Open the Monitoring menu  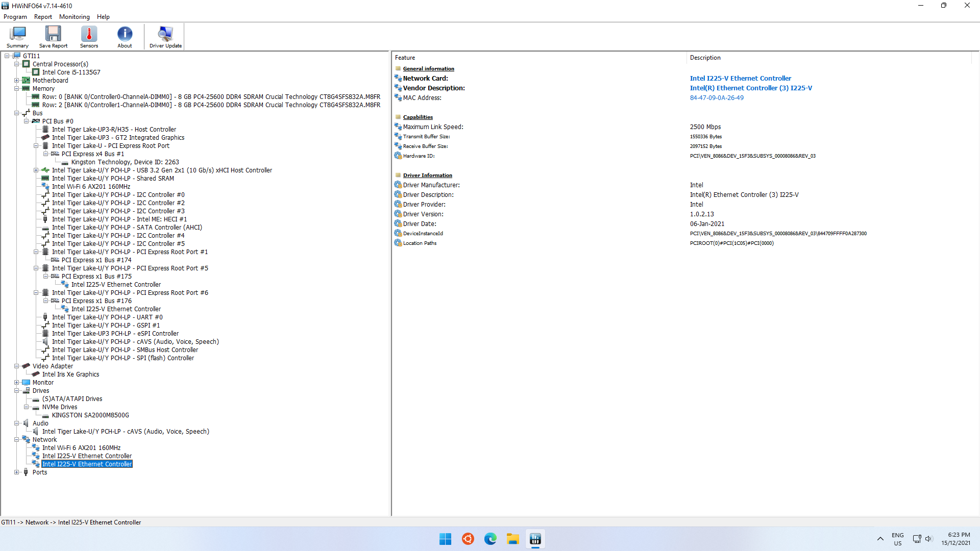click(x=75, y=17)
